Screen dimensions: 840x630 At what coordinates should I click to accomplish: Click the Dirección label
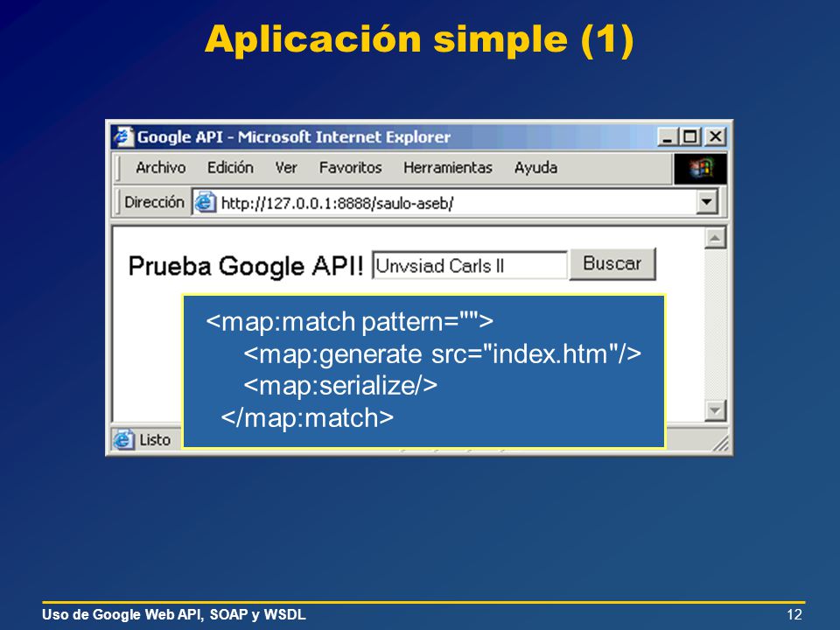pos(154,202)
